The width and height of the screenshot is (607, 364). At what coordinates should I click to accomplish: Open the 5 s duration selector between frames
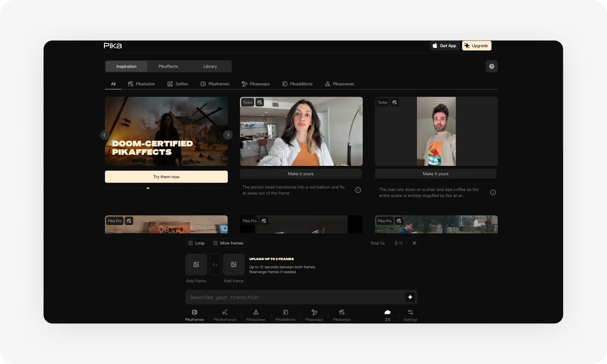point(215,265)
